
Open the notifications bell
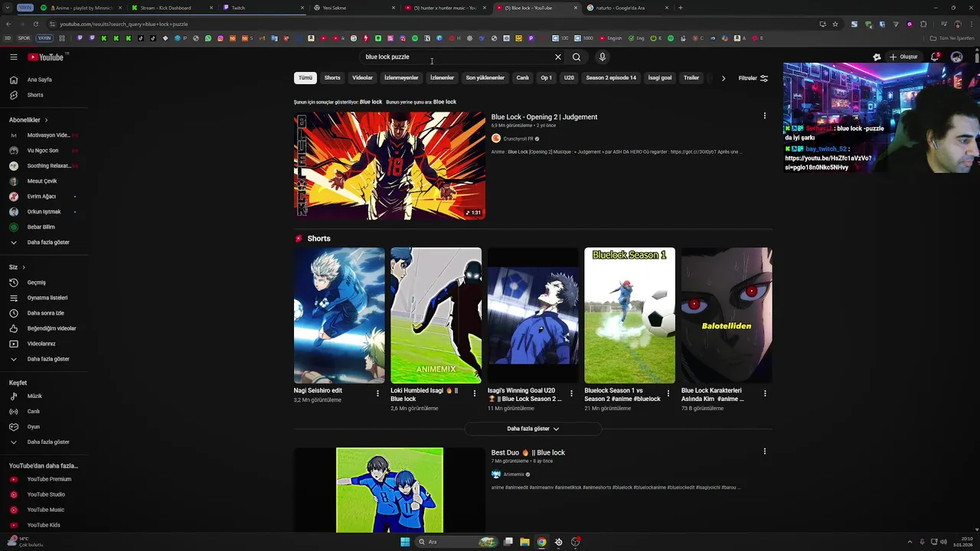pos(935,57)
